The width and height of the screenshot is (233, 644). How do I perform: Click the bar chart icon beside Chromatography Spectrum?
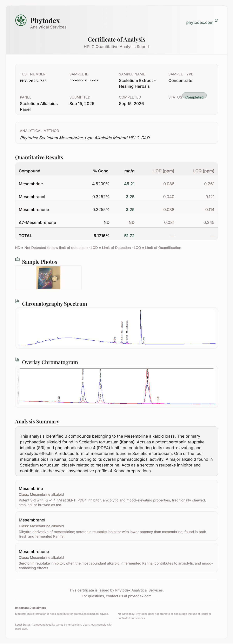(17, 301)
